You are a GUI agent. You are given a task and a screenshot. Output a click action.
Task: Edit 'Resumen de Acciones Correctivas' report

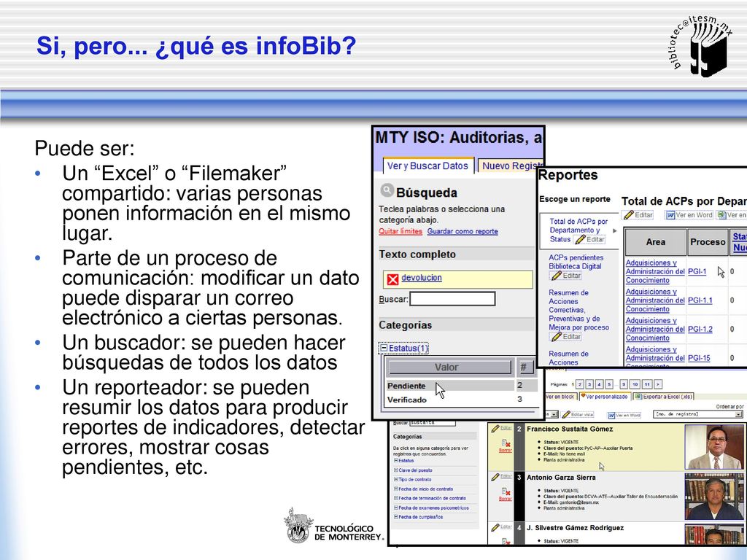point(565,337)
